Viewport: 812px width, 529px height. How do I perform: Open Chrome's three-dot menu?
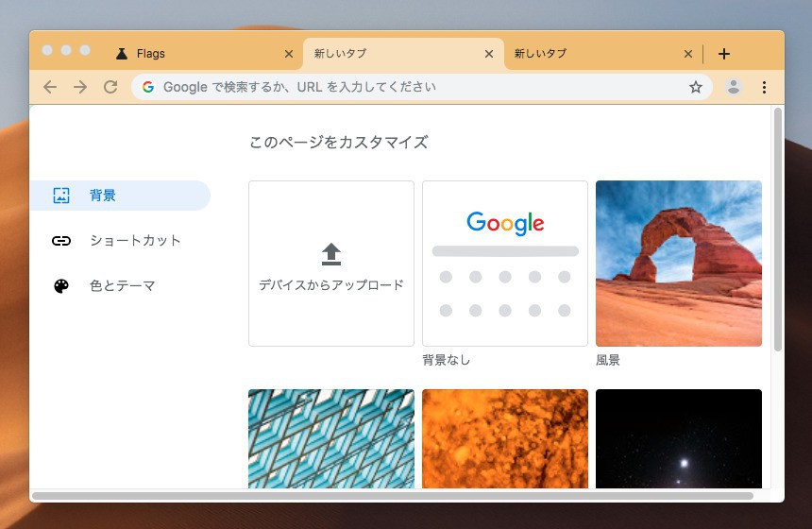point(765,87)
